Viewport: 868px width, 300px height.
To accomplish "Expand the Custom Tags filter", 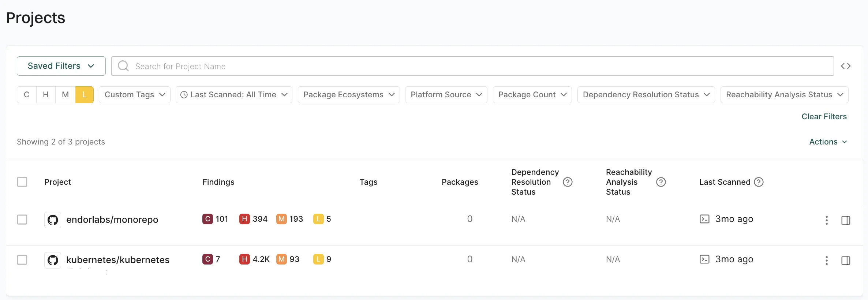I will [x=135, y=95].
